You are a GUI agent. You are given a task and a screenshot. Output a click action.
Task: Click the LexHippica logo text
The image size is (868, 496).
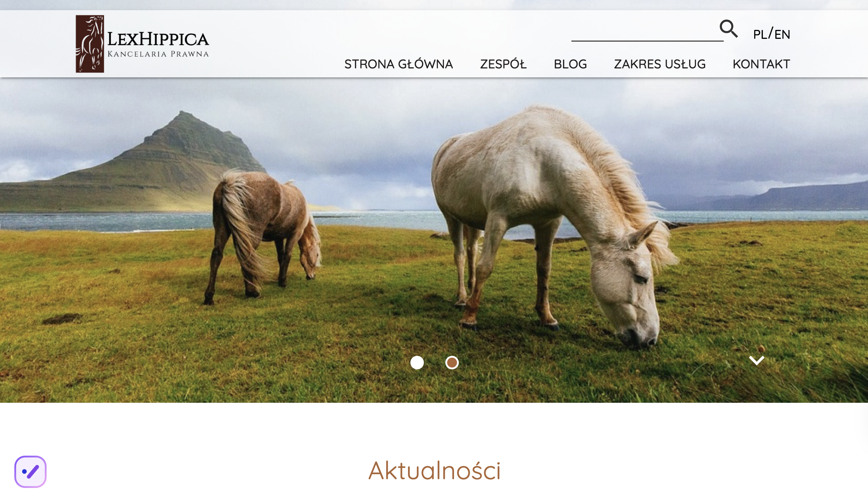tap(158, 39)
